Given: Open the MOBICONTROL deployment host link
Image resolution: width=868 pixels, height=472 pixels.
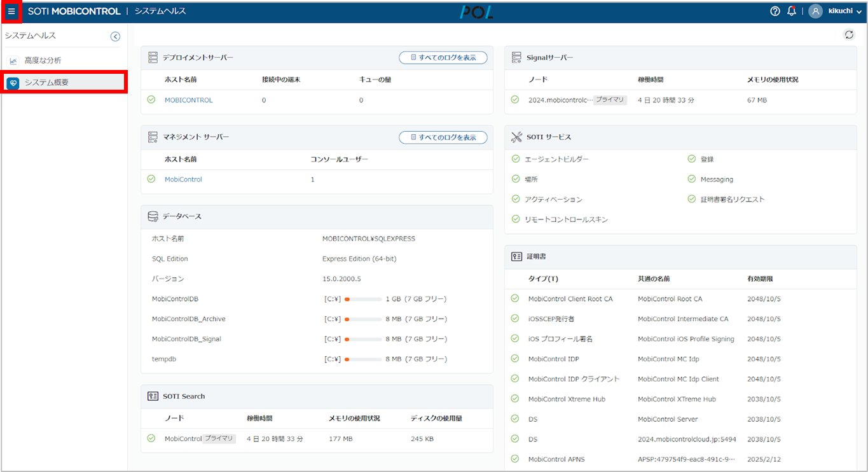Looking at the screenshot, I should point(189,101).
